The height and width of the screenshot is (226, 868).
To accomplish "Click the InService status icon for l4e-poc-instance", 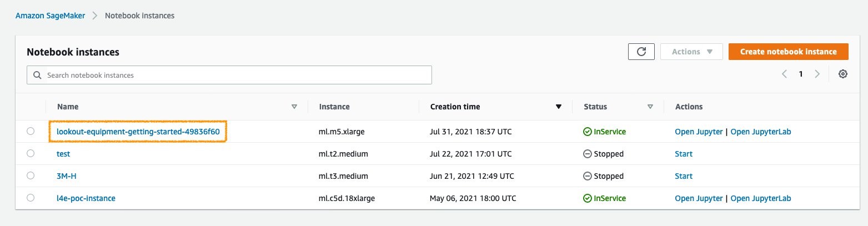I will click(587, 198).
